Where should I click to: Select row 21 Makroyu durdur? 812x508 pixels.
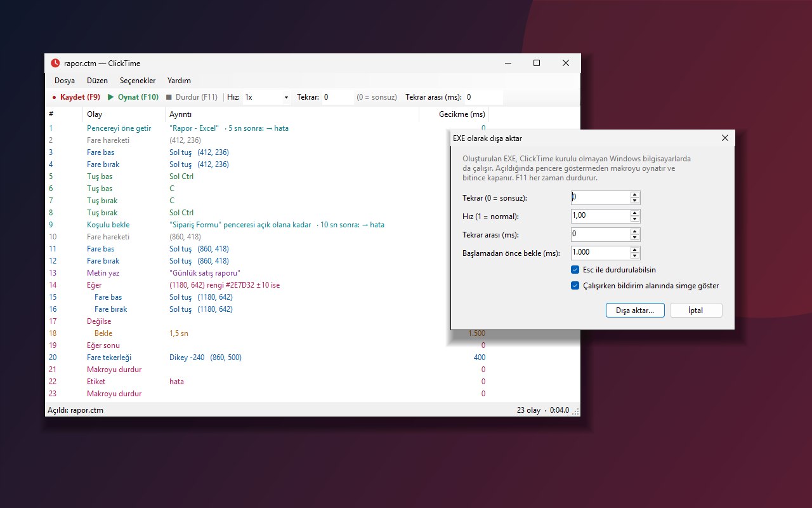268,370
